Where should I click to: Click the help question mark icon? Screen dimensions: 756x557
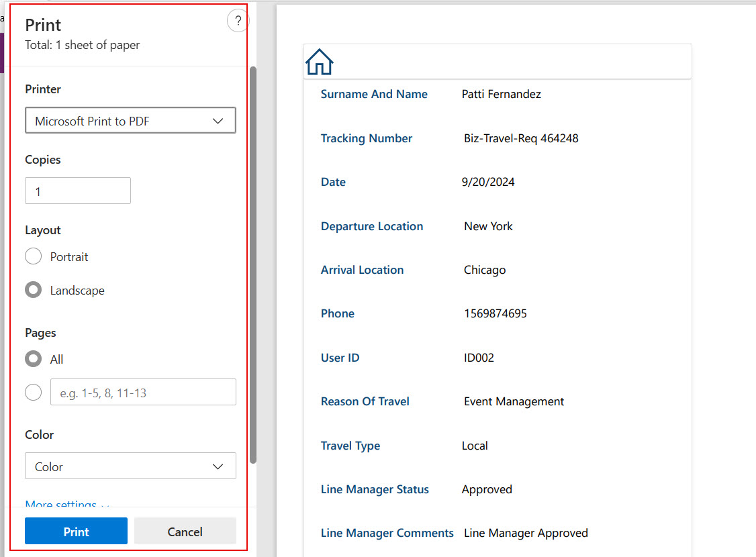click(x=238, y=21)
